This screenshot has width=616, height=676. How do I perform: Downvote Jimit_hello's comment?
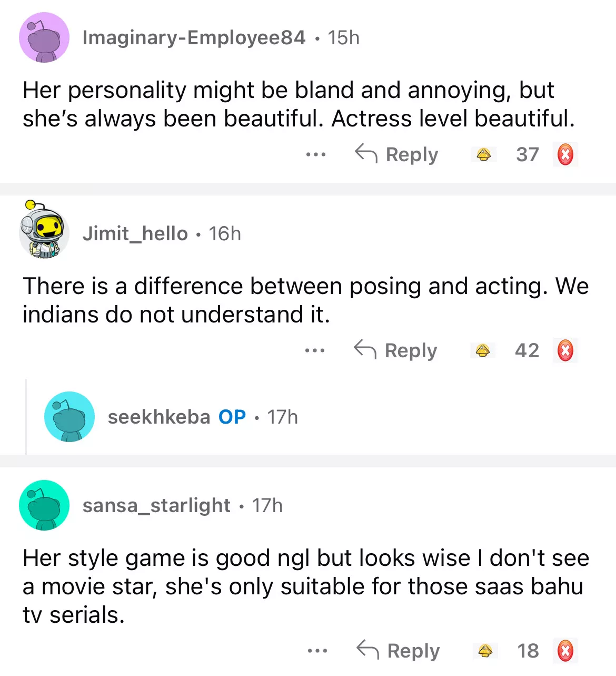tap(565, 350)
